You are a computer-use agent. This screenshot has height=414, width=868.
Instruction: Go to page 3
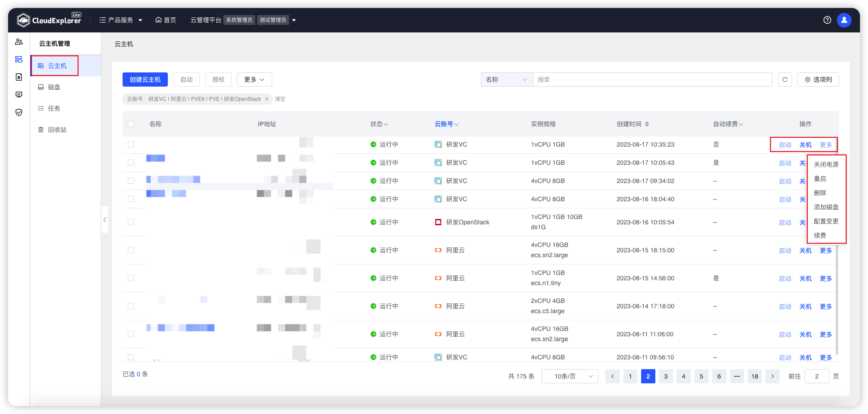click(666, 376)
